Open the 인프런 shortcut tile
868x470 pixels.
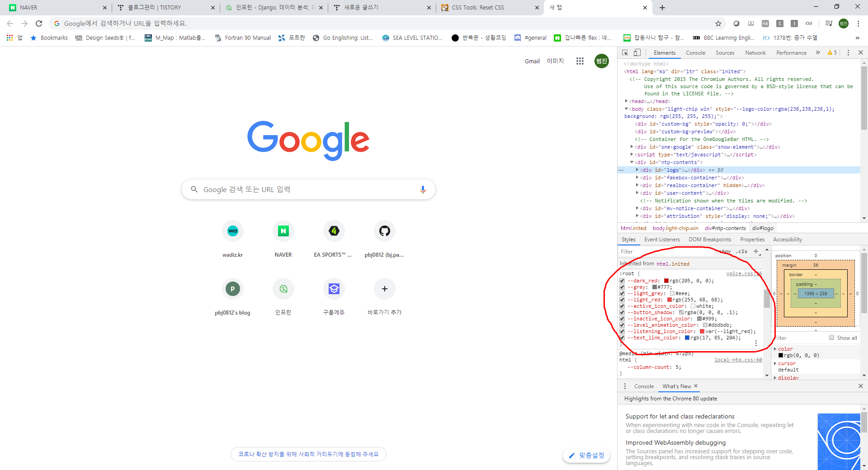(283, 296)
